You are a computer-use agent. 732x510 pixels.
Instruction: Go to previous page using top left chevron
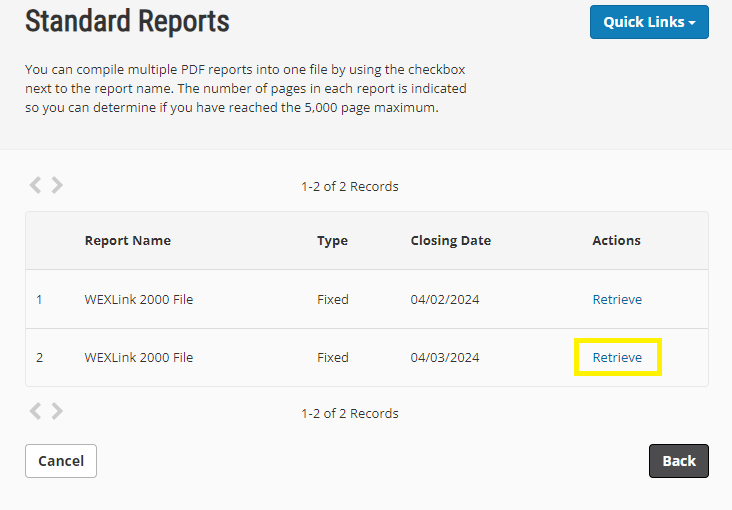coord(35,185)
